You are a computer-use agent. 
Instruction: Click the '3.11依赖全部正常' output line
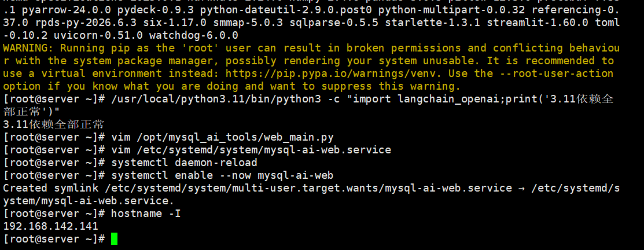coord(53,124)
